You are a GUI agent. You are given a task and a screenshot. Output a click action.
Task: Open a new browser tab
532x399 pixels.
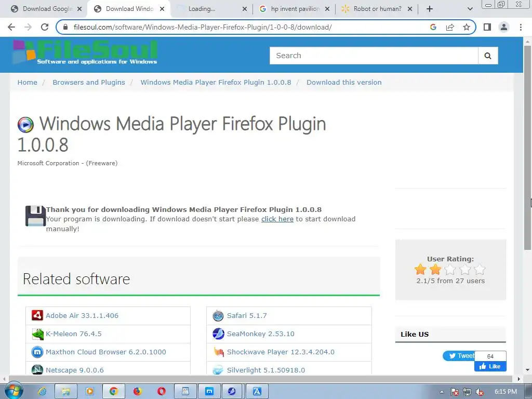click(430, 9)
